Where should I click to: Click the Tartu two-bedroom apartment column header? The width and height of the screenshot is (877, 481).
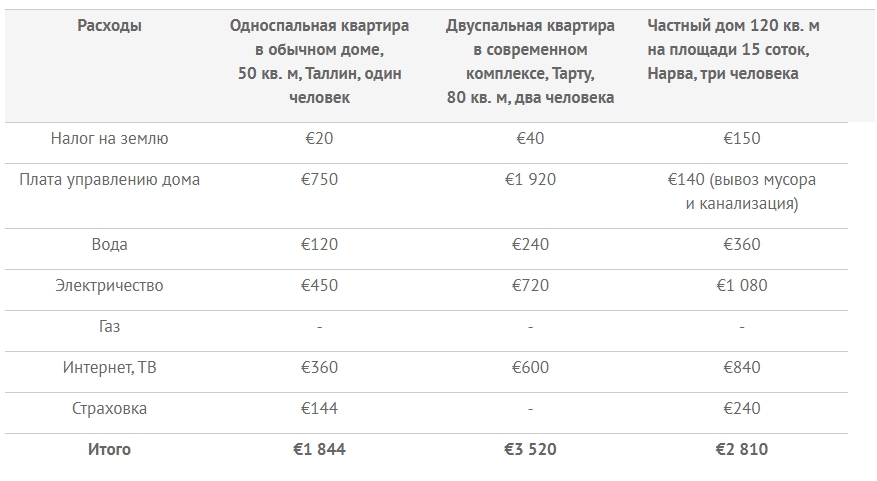click(x=530, y=61)
